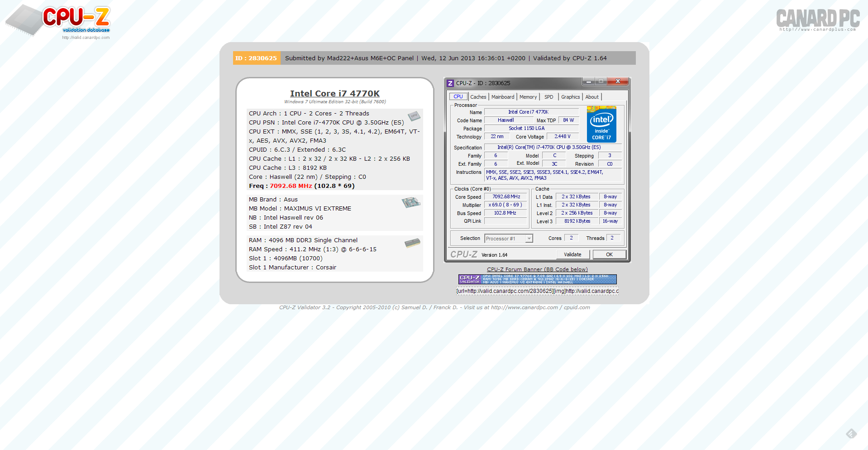Open the valid.canardpc.com URL under the logo
Image resolution: width=868 pixels, height=450 pixels.
86,38
